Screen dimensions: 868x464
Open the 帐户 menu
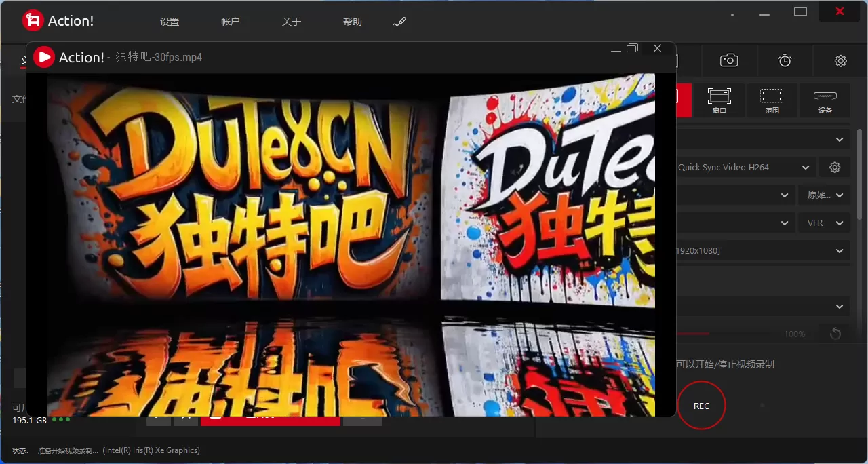pyautogui.click(x=231, y=22)
